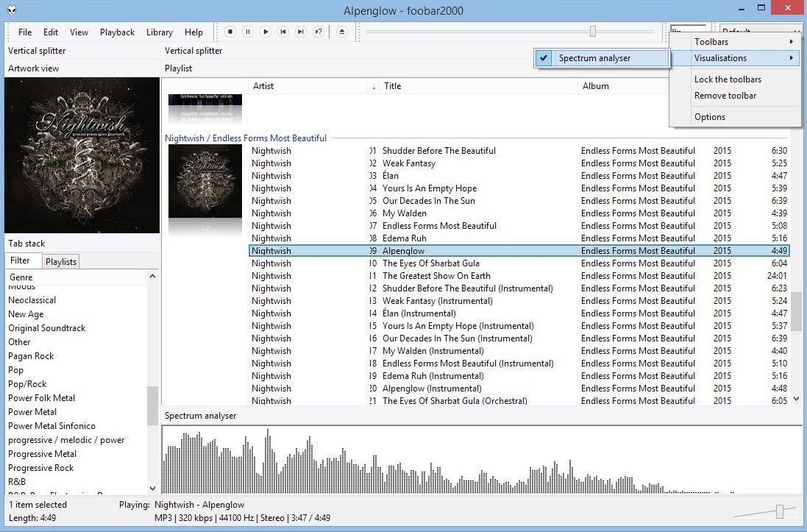Skip to next track icon
This screenshot has height=532, width=807.
click(301, 31)
